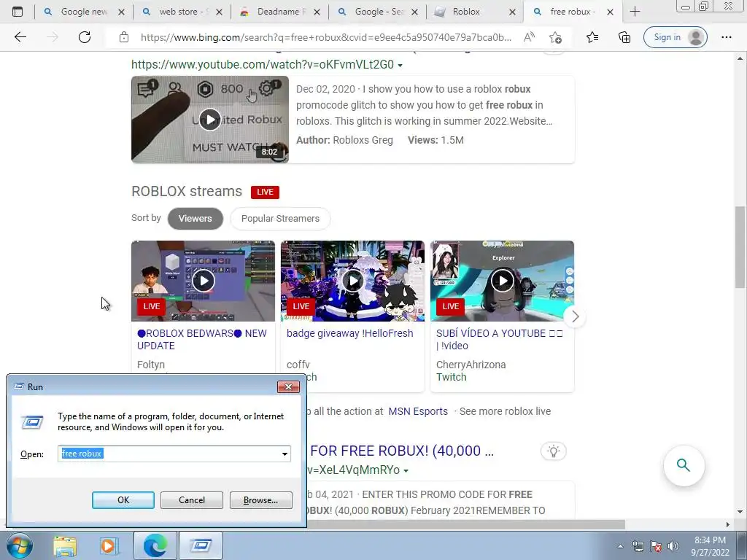Open badge giveaway !HelloFresh link
Image resolution: width=747 pixels, height=560 pixels.
click(x=349, y=333)
